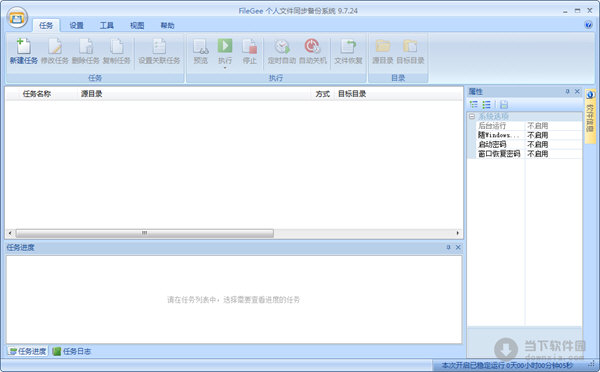Screen dimensions: 600x372
Task: Click the task list horizontal scrollbar thumb
Action: coord(145,233)
